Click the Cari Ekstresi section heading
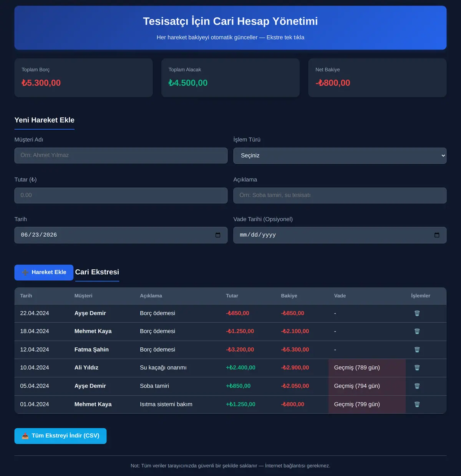Image resolution: width=461 pixels, height=476 pixels. pos(97,272)
